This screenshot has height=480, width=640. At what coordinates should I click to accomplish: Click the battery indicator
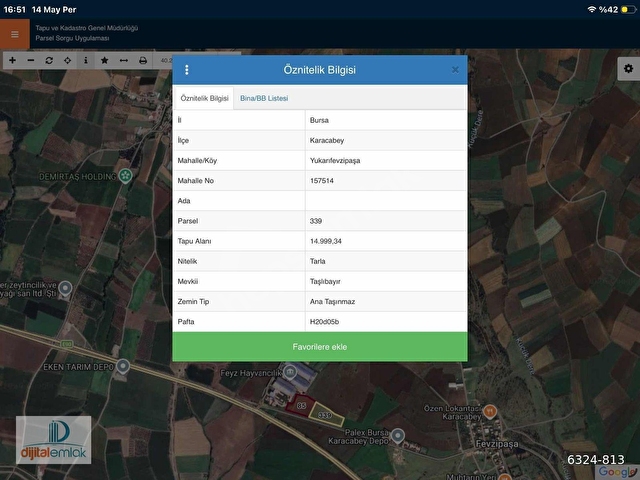point(628,9)
